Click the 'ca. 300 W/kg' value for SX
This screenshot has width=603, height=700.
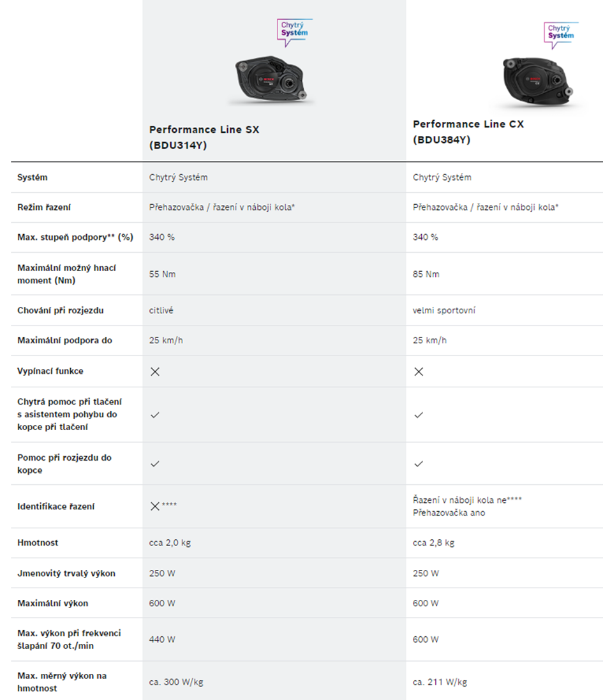(176, 682)
